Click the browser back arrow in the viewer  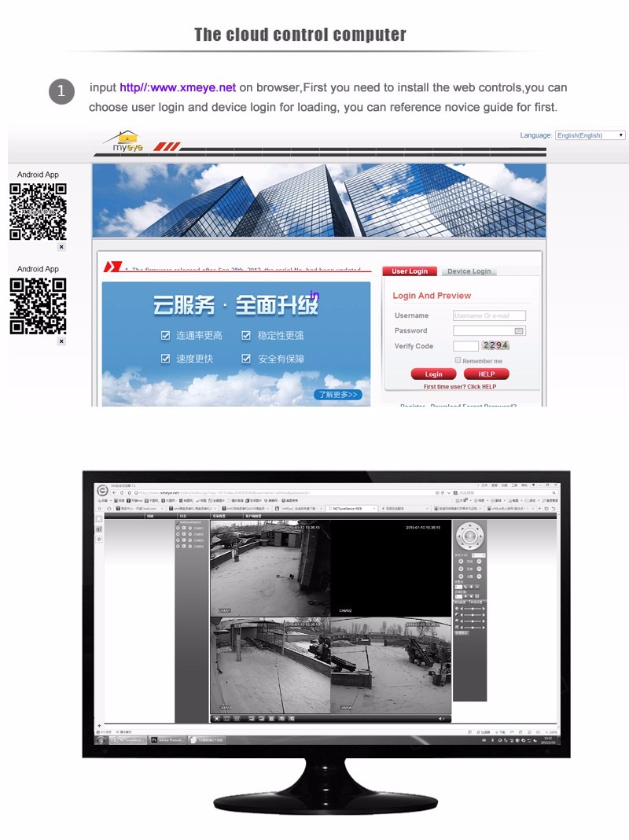[112, 492]
